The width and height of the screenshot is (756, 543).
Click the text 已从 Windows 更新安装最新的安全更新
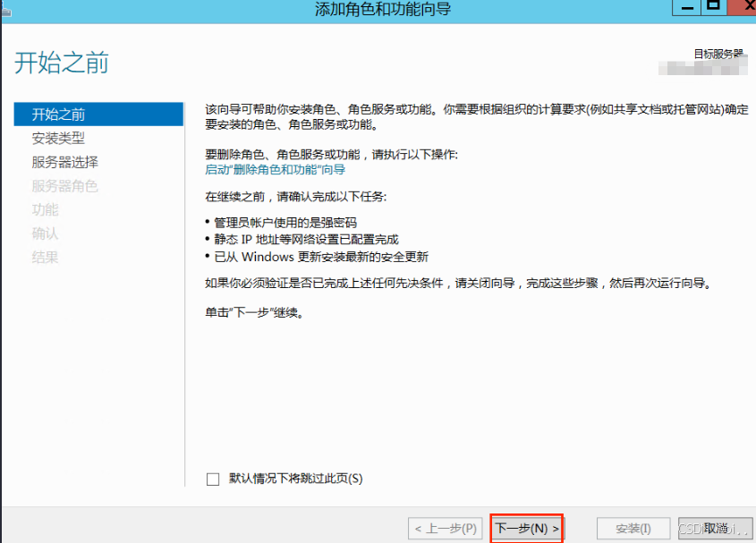point(321,257)
